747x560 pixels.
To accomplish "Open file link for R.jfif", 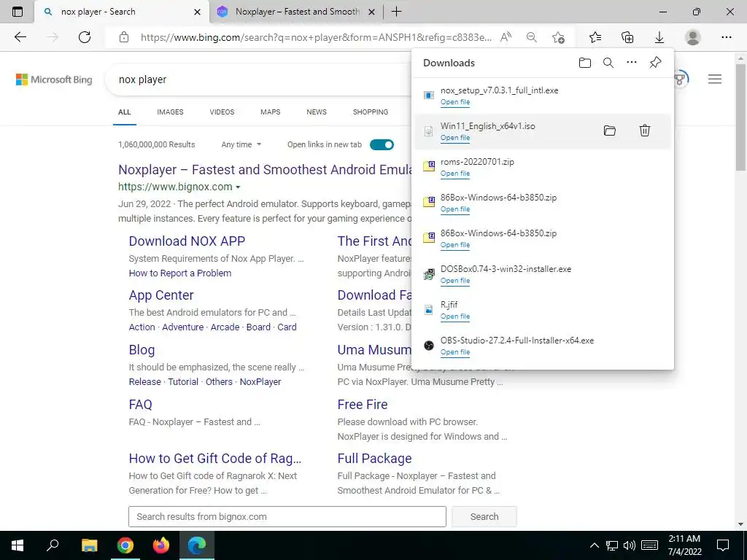I will coord(455,316).
